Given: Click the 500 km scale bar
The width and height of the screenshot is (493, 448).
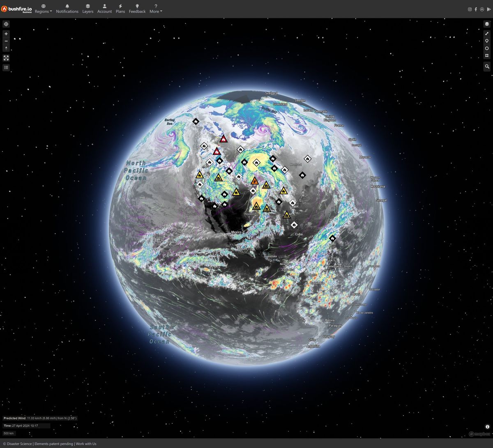Looking at the screenshot, I should 9,433.
